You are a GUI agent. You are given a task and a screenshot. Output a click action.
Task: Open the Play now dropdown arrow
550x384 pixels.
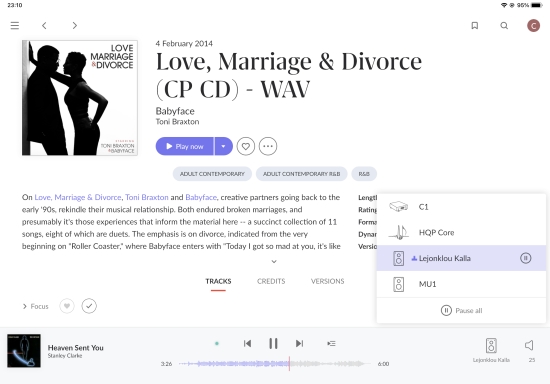pos(223,146)
